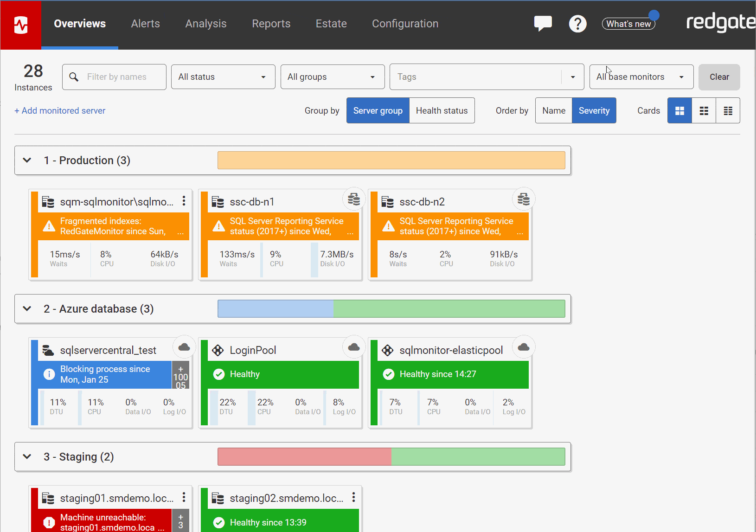Click the server icon on the ssc-db-n2 card

point(388,202)
